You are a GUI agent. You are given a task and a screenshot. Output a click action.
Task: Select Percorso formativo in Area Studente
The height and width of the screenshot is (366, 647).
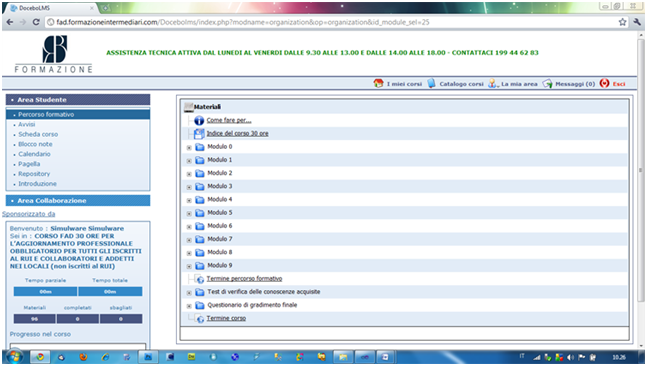[78, 114]
